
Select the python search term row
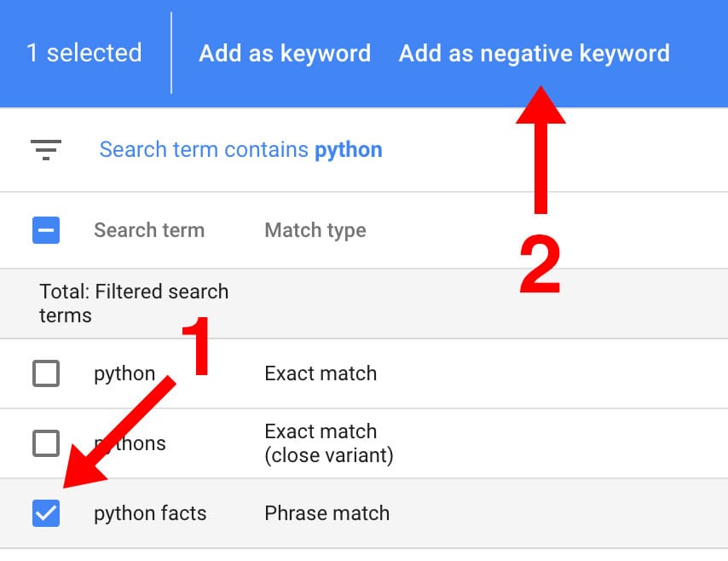tap(124, 373)
